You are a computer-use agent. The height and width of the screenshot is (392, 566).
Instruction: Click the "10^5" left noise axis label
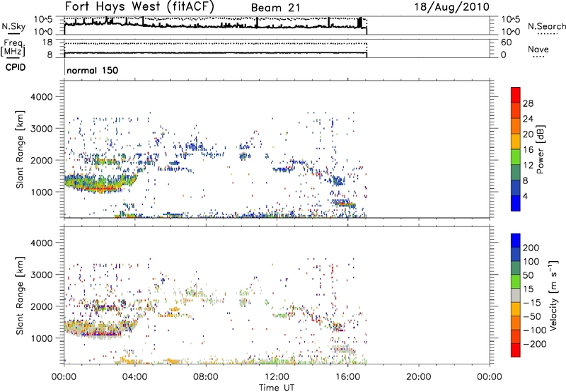click(x=43, y=20)
